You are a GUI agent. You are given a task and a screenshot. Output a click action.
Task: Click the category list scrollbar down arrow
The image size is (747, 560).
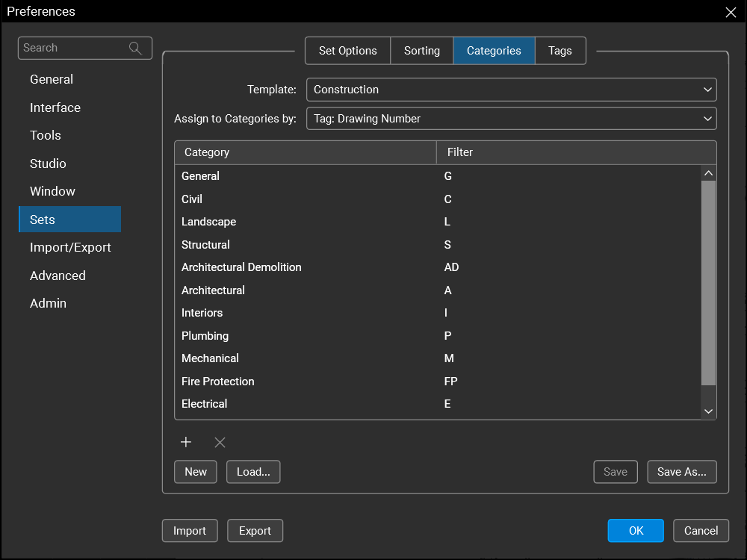click(708, 411)
